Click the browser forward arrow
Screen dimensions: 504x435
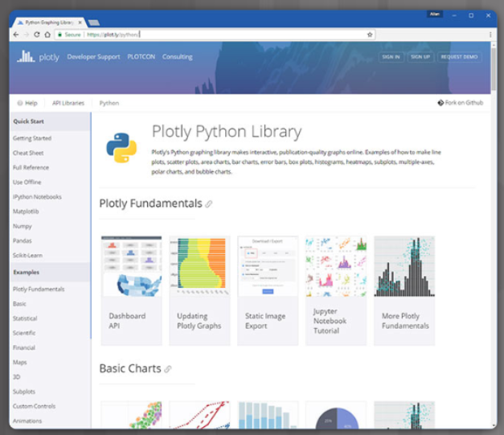[27, 35]
